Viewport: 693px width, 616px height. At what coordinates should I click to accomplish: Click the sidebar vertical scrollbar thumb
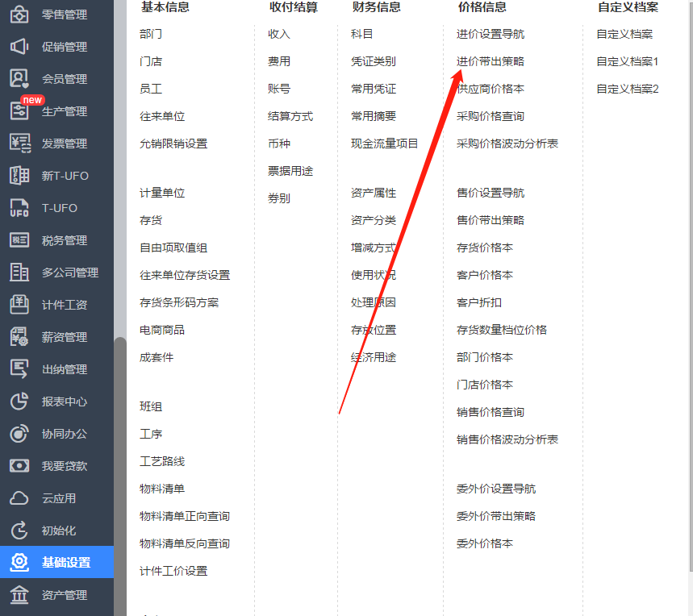pyautogui.click(x=120, y=476)
